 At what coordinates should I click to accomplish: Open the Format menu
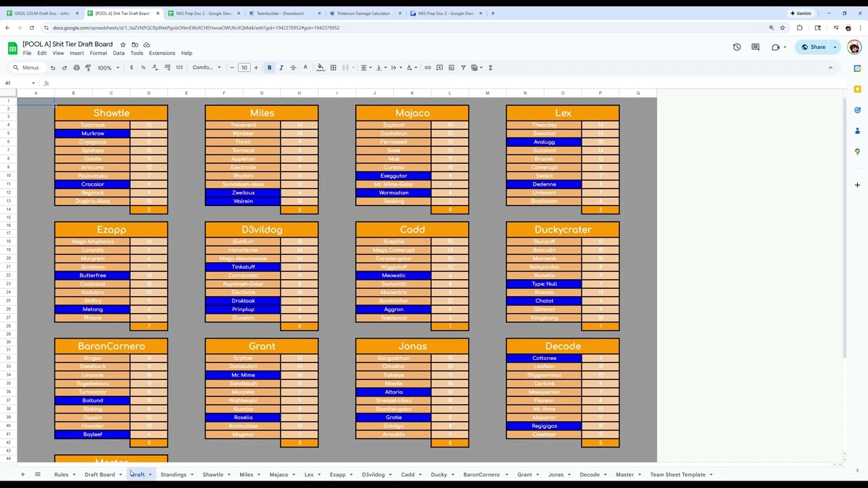tap(98, 54)
